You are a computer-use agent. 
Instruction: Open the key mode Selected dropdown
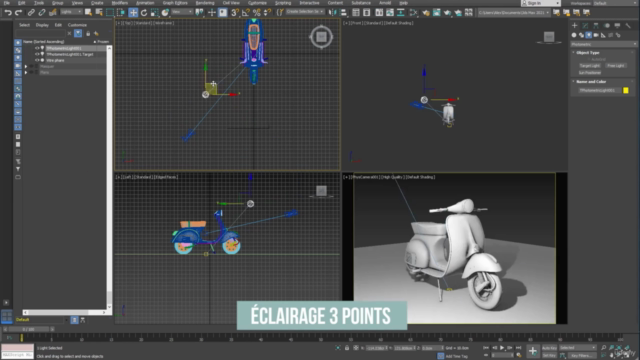[577, 348]
